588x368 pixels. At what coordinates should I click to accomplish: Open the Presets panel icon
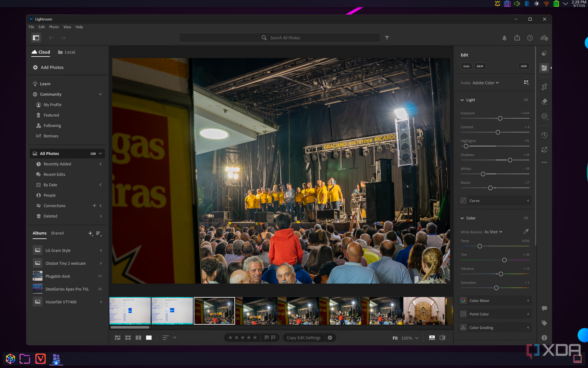coord(544,53)
